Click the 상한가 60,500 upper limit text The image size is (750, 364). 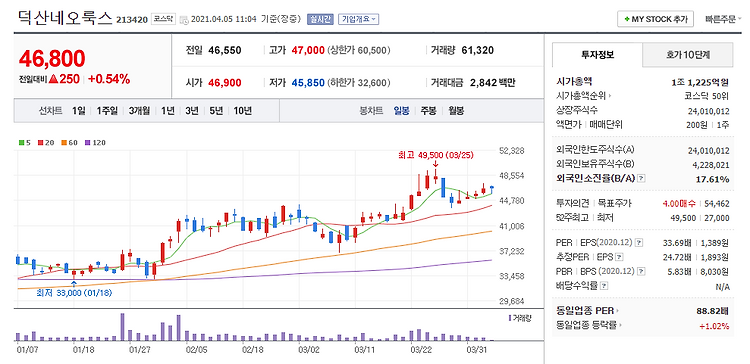360,50
